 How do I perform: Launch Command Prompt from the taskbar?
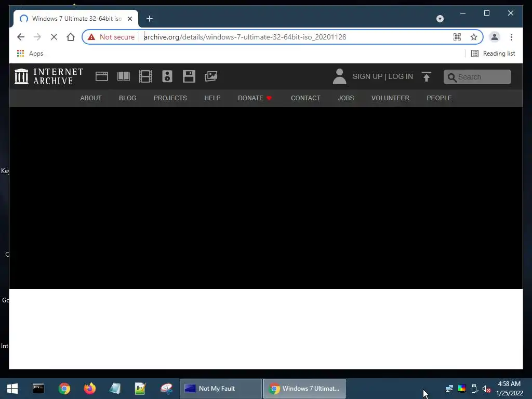(38, 389)
